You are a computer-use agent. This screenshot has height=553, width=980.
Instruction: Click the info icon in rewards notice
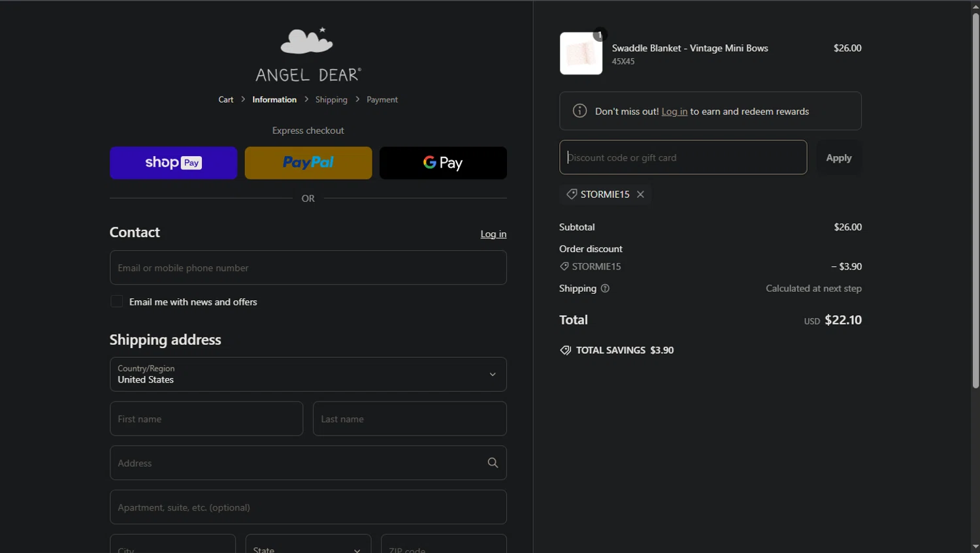[580, 111]
